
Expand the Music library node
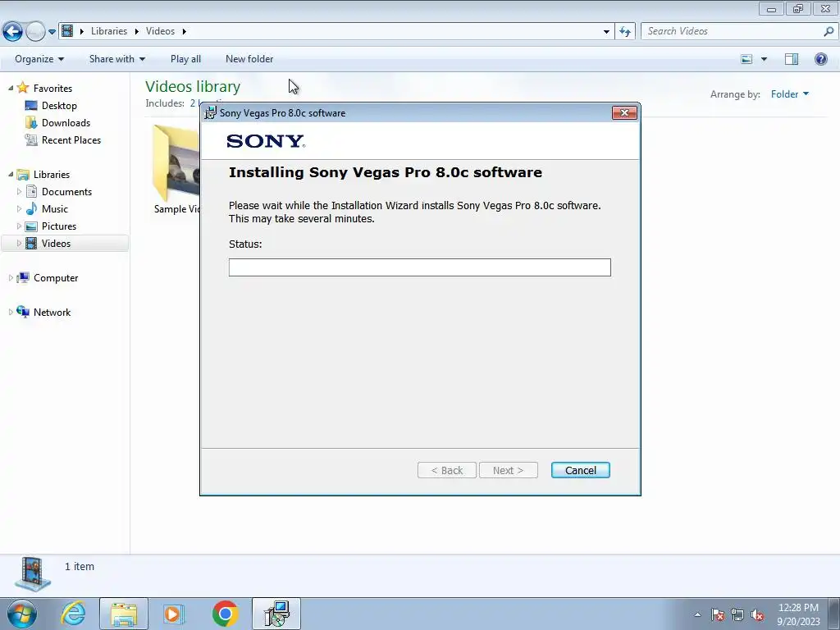[20, 208]
